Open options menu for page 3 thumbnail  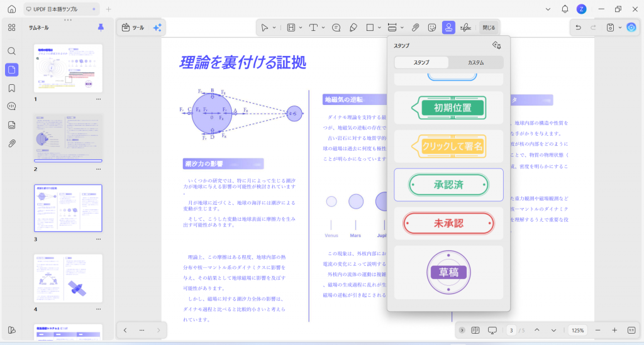point(99,239)
